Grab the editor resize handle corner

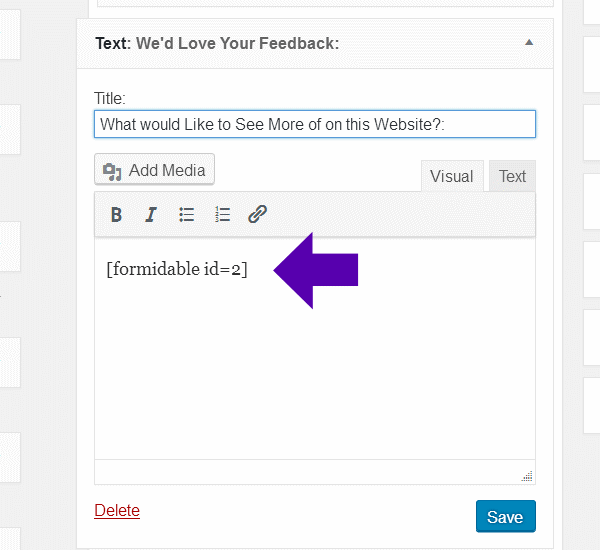[x=527, y=476]
